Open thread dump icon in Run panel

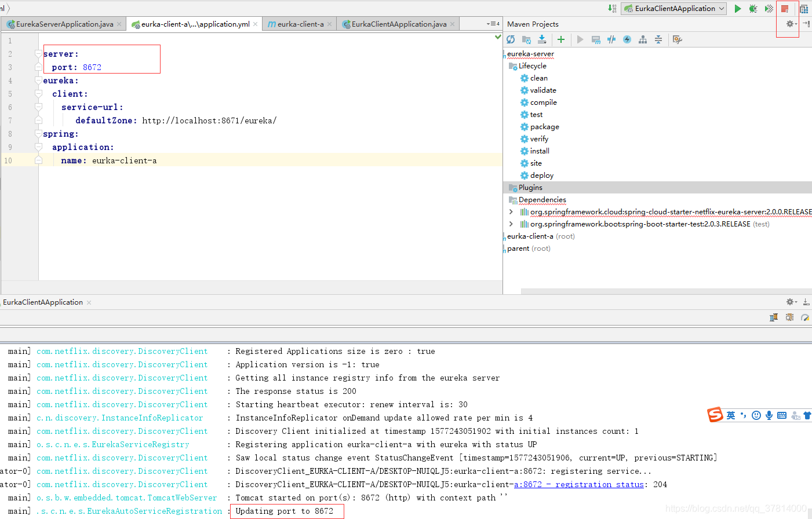(x=774, y=317)
